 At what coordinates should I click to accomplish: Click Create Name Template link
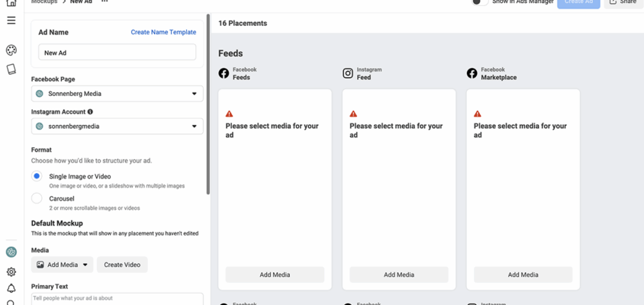163,32
